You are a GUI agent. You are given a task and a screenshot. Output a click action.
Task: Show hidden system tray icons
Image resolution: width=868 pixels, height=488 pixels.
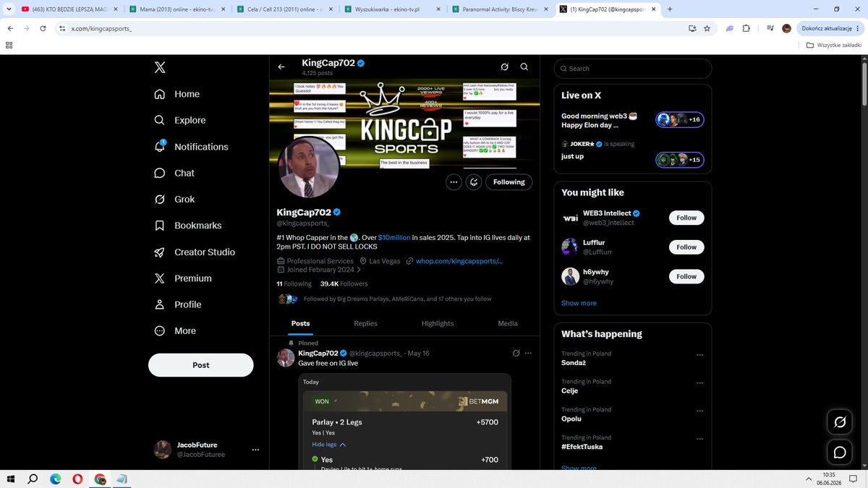(809, 479)
